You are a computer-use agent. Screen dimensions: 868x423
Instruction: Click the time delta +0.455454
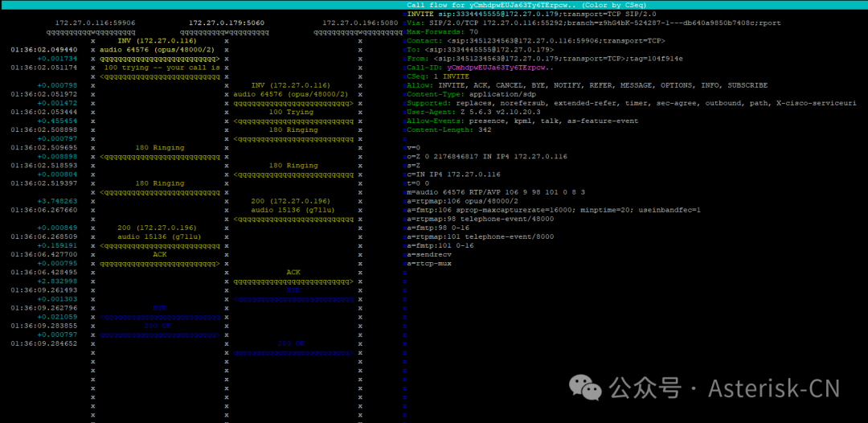point(57,121)
